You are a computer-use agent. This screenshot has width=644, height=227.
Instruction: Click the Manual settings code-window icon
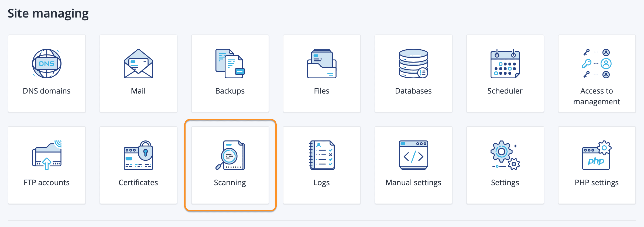(x=413, y=155)
